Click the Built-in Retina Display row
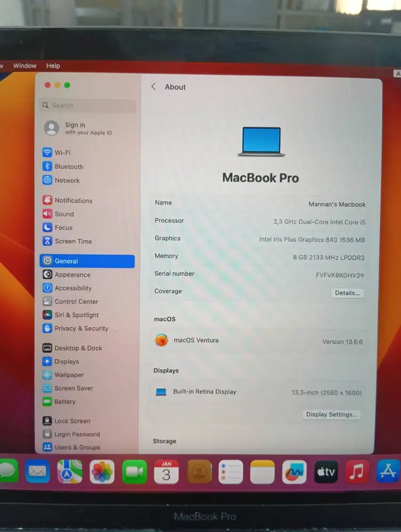Screen dimensions: 401x532 coord(257,392)
